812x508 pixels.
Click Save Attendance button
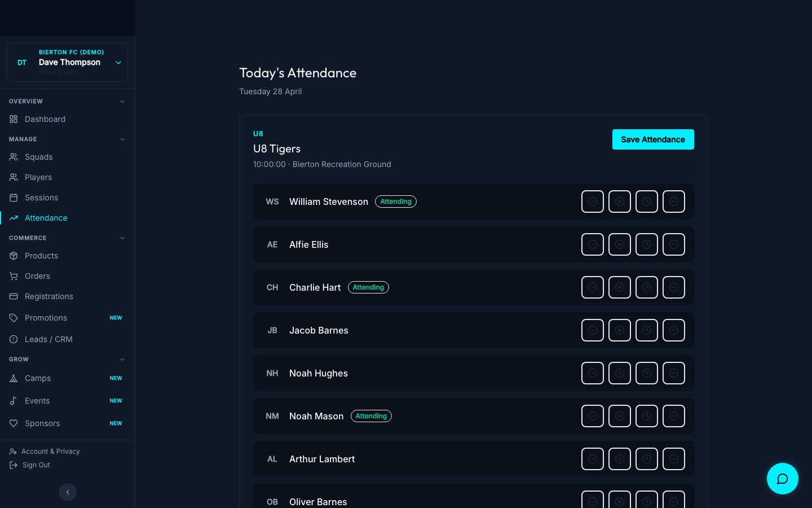coord(653,139)
